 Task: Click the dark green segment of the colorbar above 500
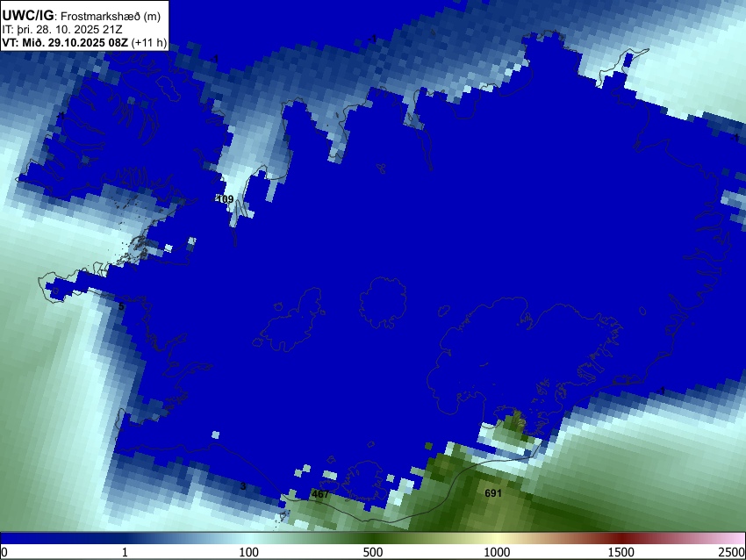point(372,538)
